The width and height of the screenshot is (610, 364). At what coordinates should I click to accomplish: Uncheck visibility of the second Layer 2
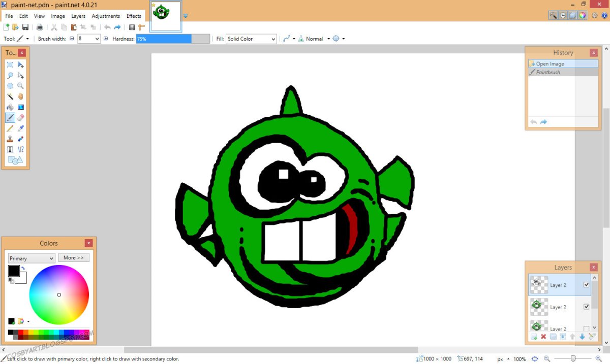coord(587,307)
